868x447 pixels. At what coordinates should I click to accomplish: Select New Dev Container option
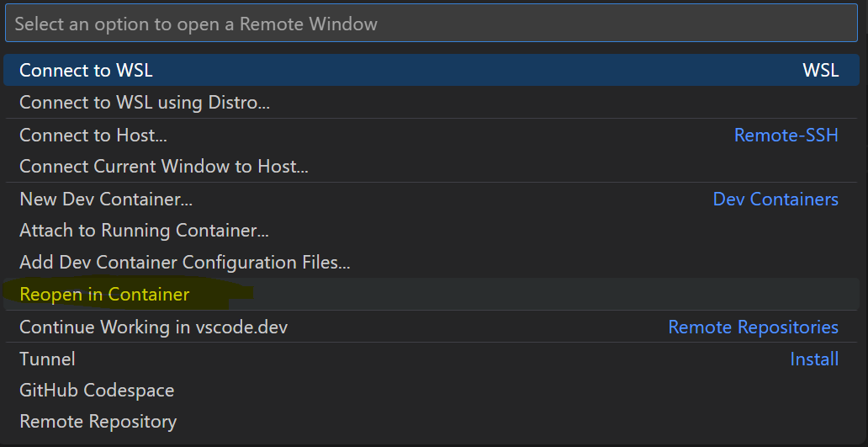[431, 199]
